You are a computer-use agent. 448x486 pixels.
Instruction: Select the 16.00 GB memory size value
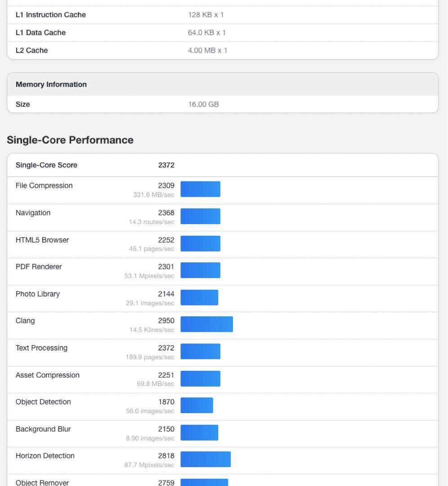click(203, 104)
